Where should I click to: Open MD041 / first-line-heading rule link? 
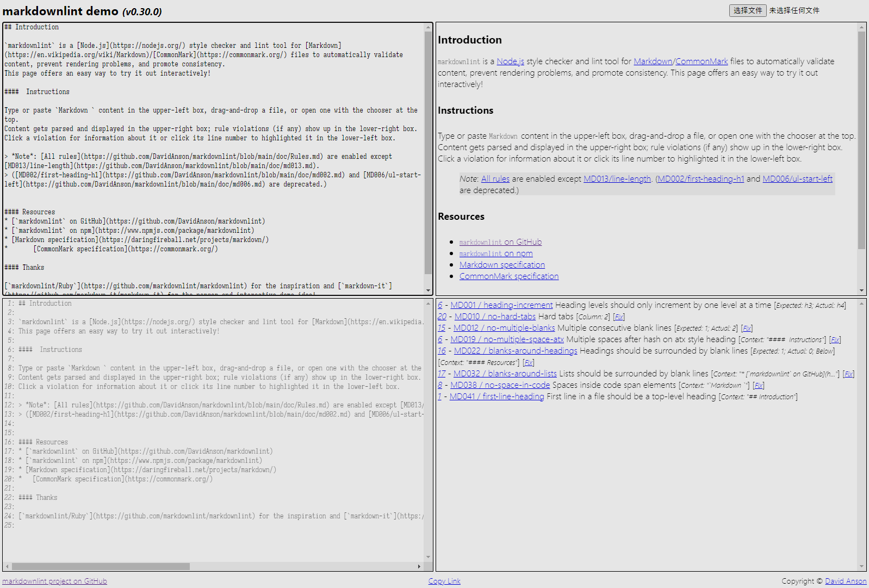[497, 397]
